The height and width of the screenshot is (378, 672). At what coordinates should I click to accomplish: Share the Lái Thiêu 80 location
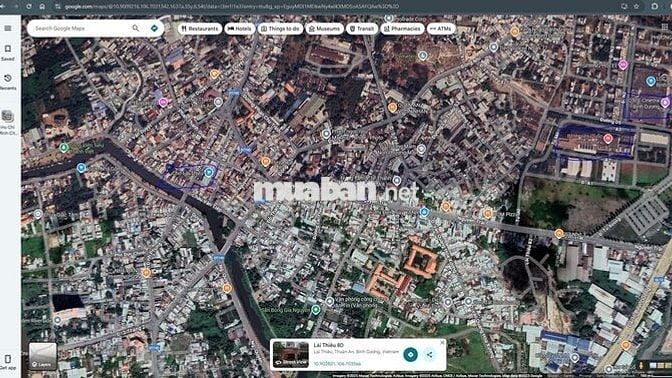point(429,354)
